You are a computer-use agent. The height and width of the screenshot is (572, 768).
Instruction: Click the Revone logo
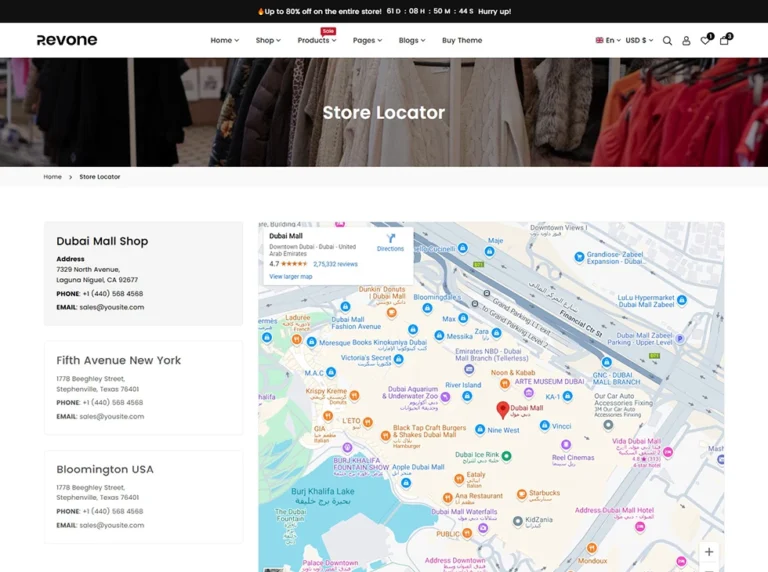[x=67, y=40]
